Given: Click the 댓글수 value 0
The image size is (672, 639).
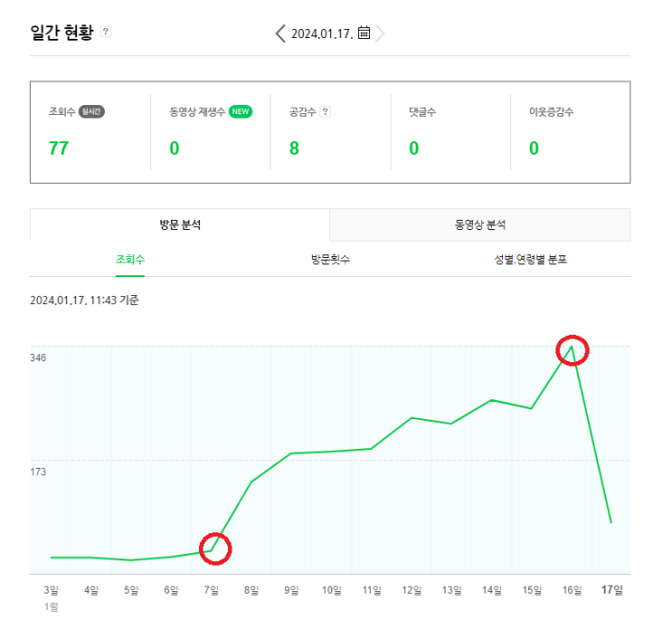Looking at the screenshot, I should [413, 148].
